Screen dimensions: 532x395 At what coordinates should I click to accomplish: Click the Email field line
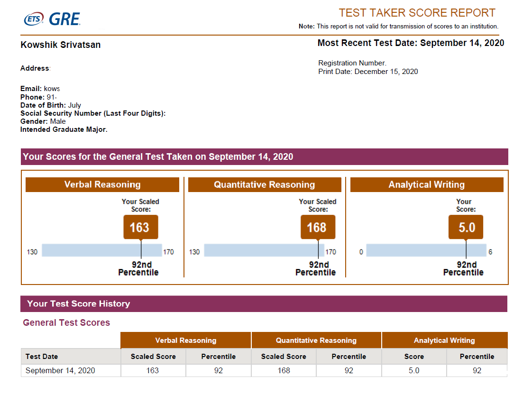tap(40, 89)
